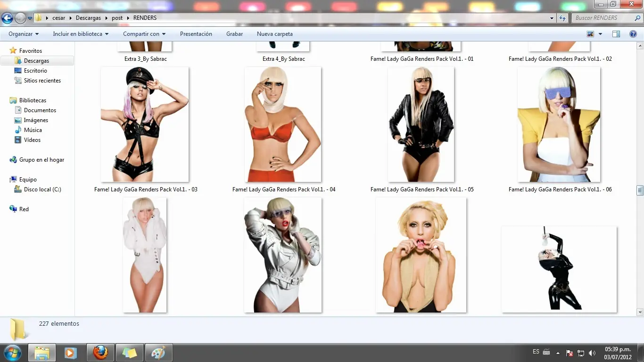Click the ES input language indicator

click(536, 352)
